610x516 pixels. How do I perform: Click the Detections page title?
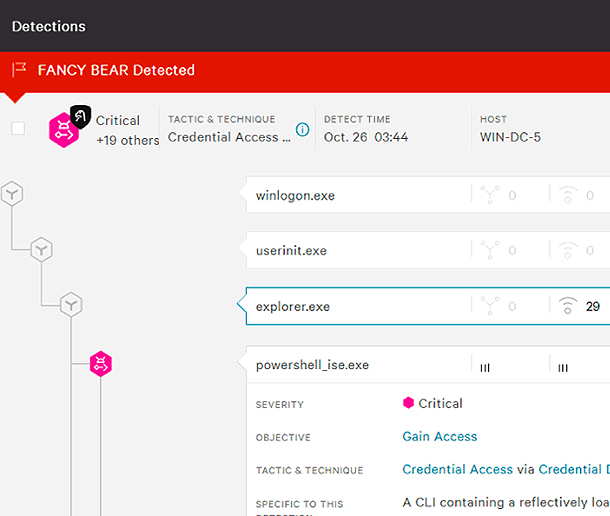49,26
